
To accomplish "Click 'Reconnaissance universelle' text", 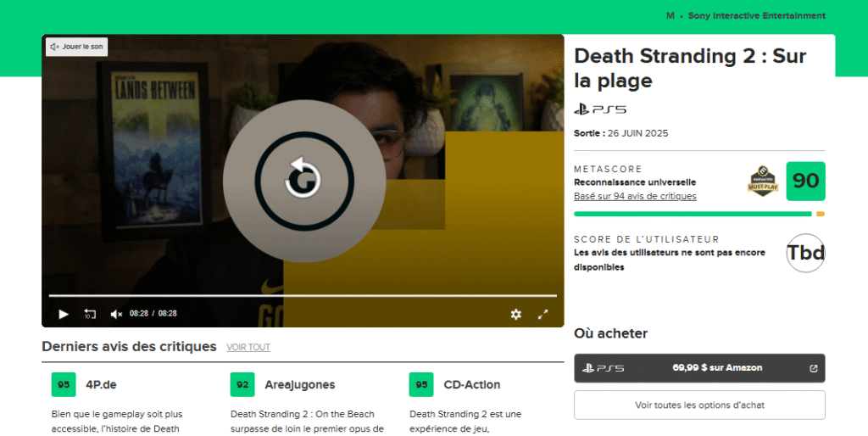I will pos(635,182).
